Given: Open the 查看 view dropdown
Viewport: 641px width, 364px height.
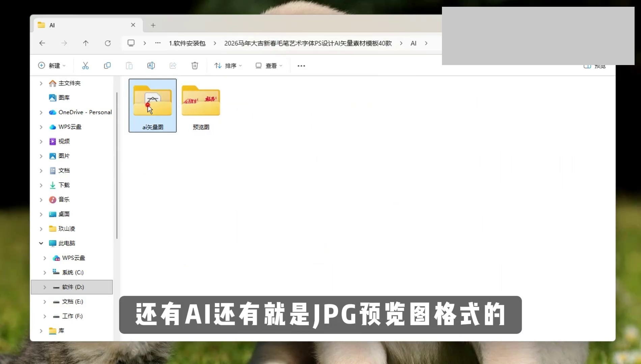Looking at the screenshot, I should 269,66.
